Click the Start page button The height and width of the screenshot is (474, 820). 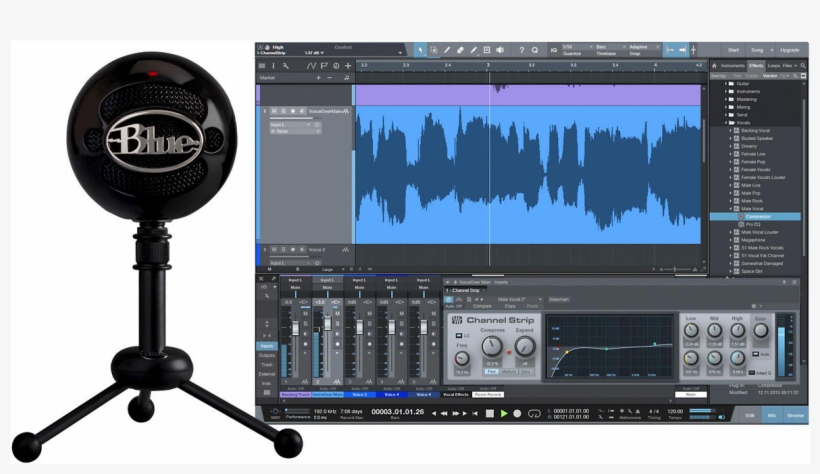(x=733, y=50)
